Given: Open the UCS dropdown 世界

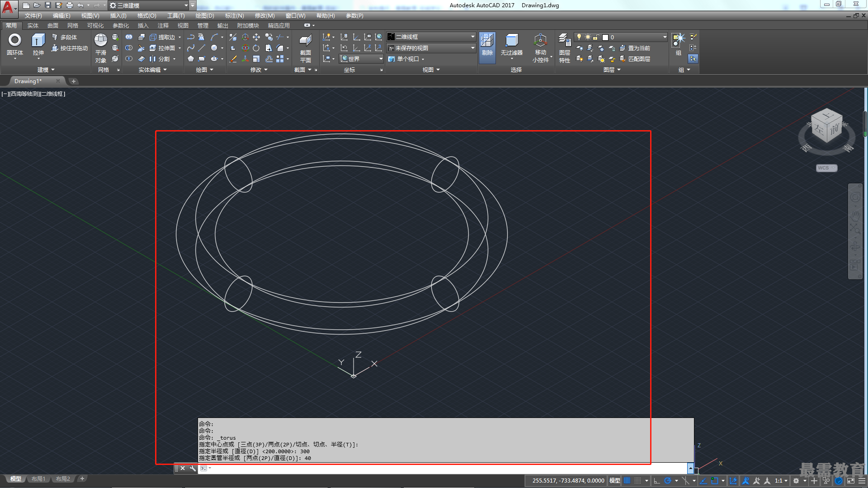Looking at the screenshot, I should (x=361, y=59).
